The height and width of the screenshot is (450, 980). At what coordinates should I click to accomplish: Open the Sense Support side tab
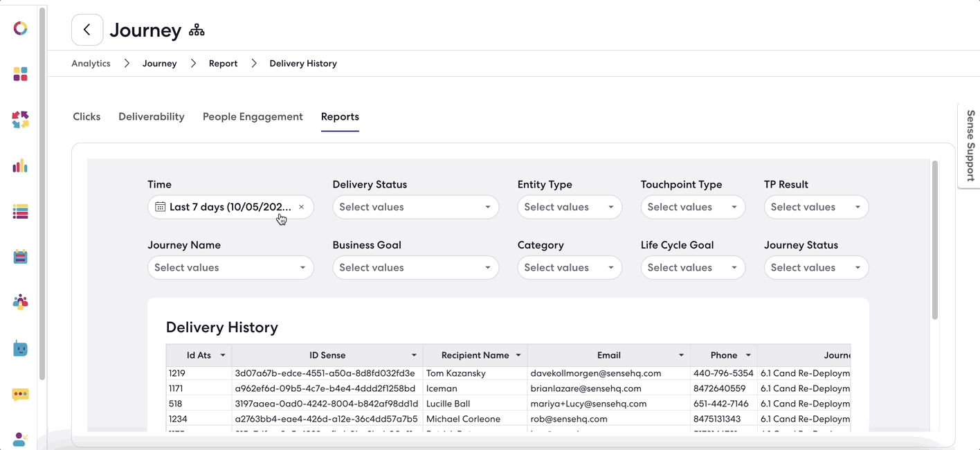click(x=969, y=145)
